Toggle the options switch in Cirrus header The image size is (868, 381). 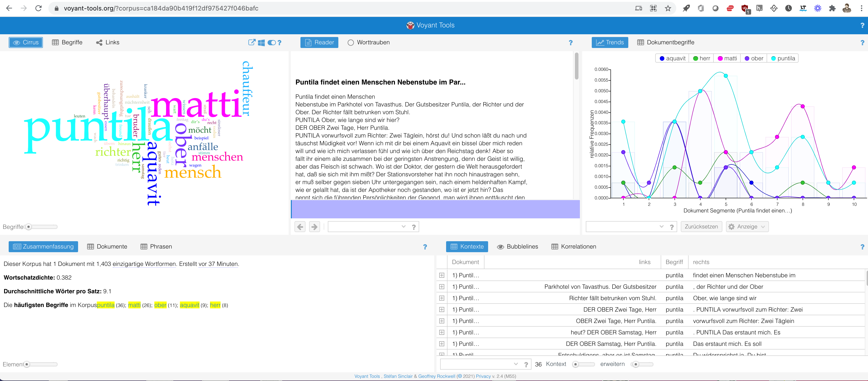(x=271, y=42)
